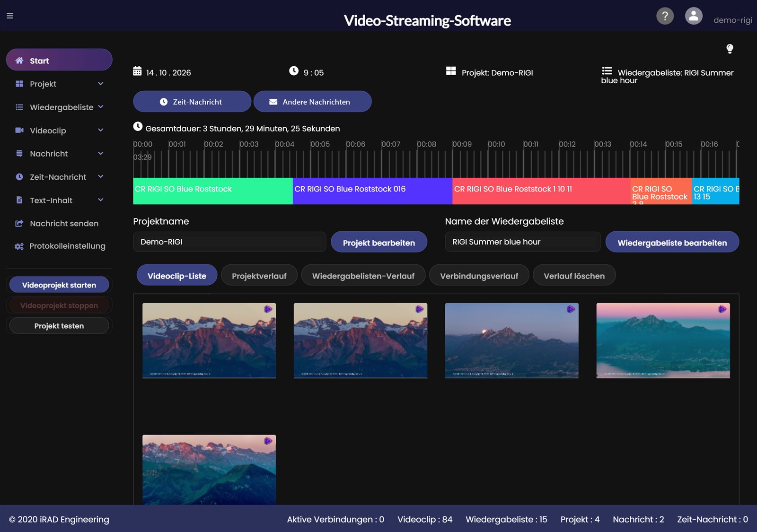The image size is (757, 532).
Task: Expand the Videoclip sidebar chevron
Action: tap(101, 130)
